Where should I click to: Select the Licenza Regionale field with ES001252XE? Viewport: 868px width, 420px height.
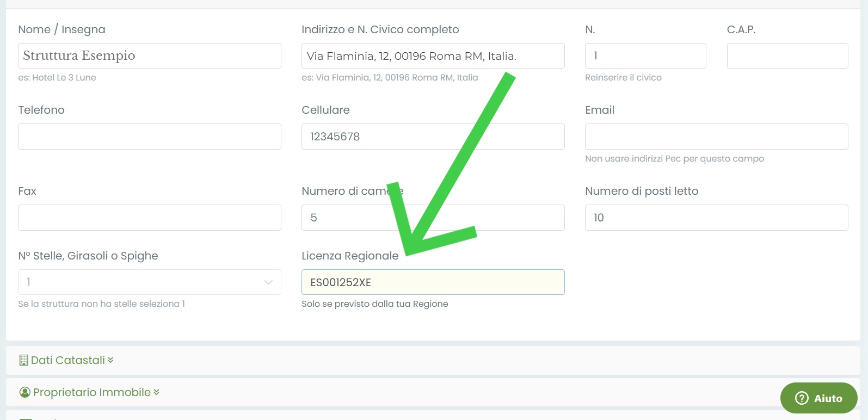[x=433, y=282]
